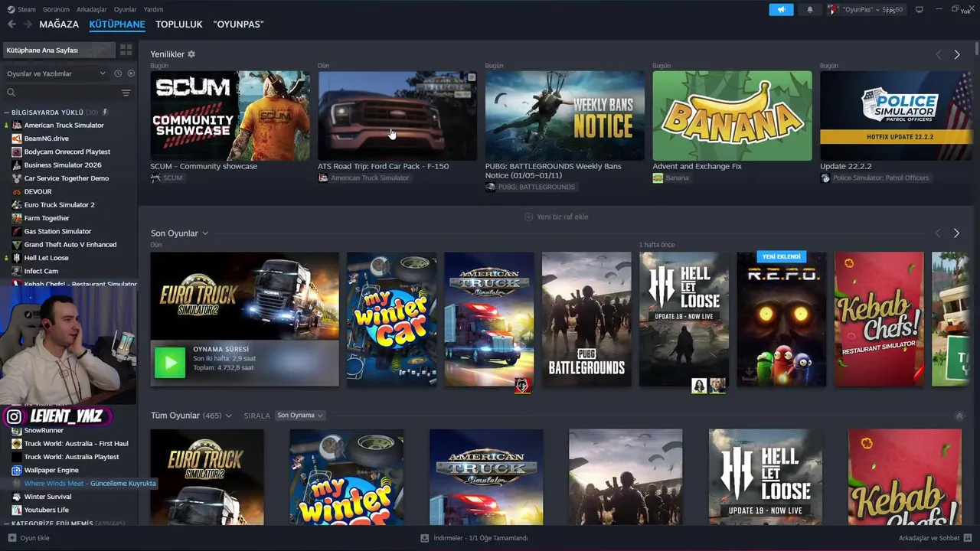Viewport: 980px width, 551px height.
Task: Open Big Picture mode monitor icon
Action: 920,10
